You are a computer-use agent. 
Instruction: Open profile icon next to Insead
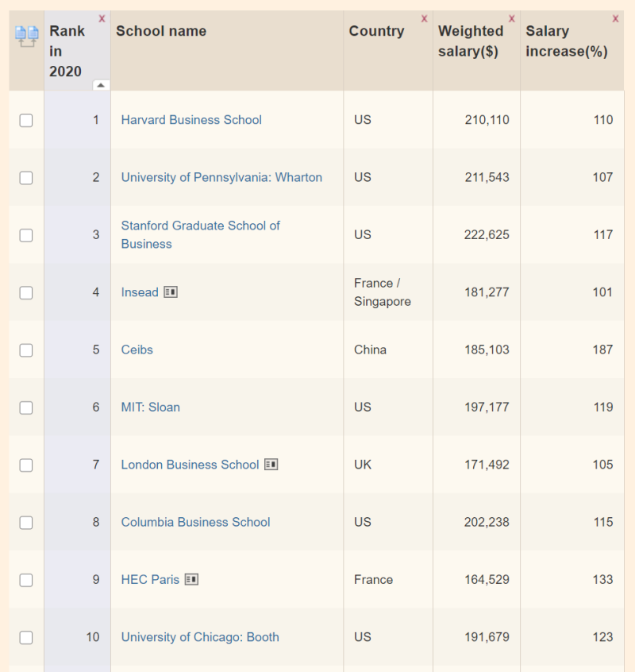coord(171,292)
